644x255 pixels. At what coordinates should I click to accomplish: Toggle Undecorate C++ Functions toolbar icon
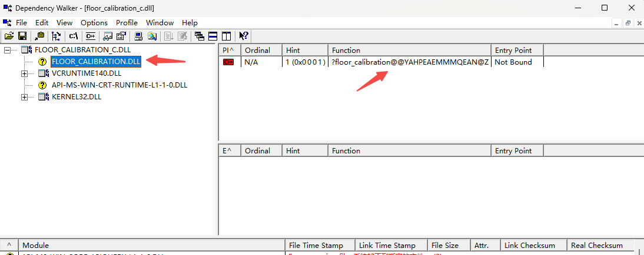90,36
